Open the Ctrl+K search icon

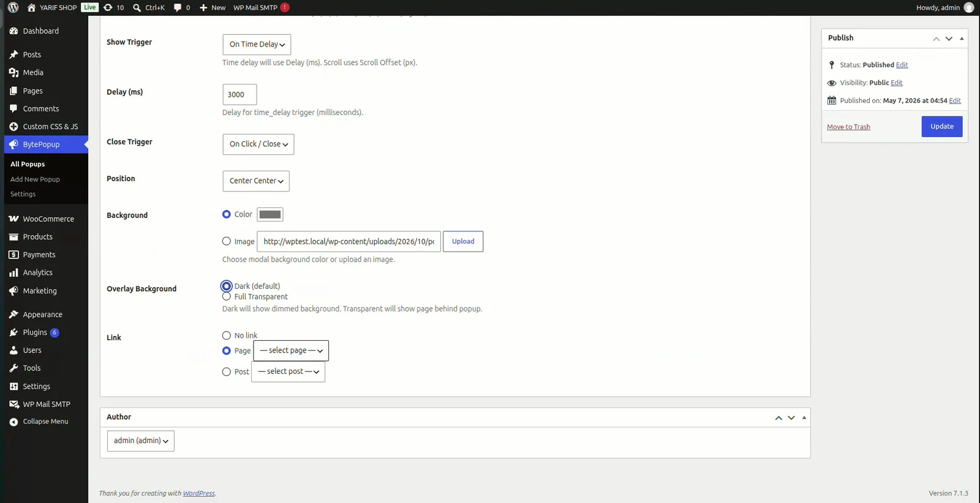tap(137, 7)
